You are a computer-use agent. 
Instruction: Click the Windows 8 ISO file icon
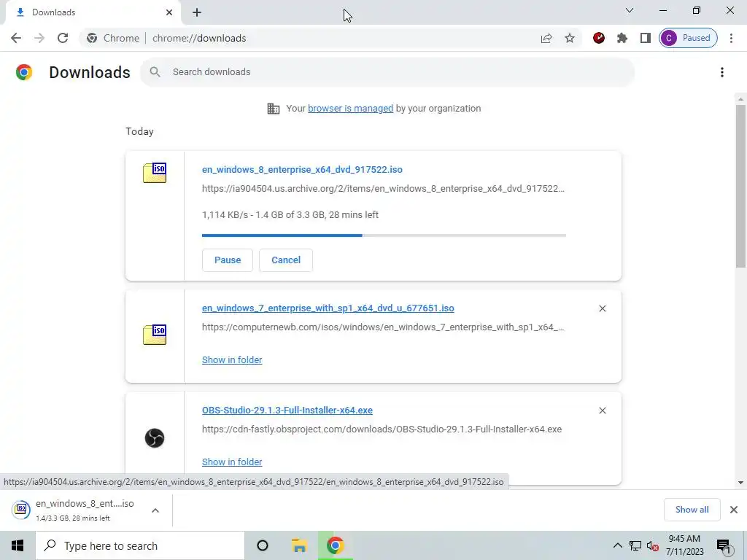pos(155,173)
